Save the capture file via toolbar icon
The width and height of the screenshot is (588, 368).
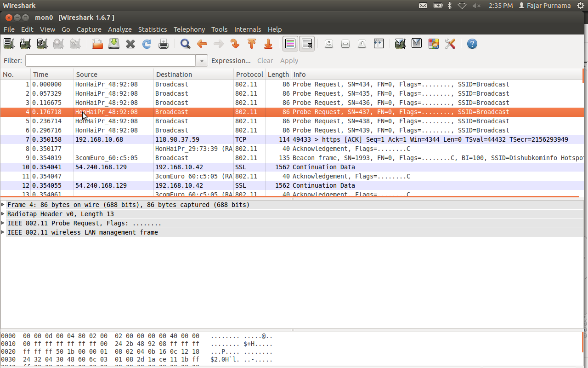click(x=114, y=44)
